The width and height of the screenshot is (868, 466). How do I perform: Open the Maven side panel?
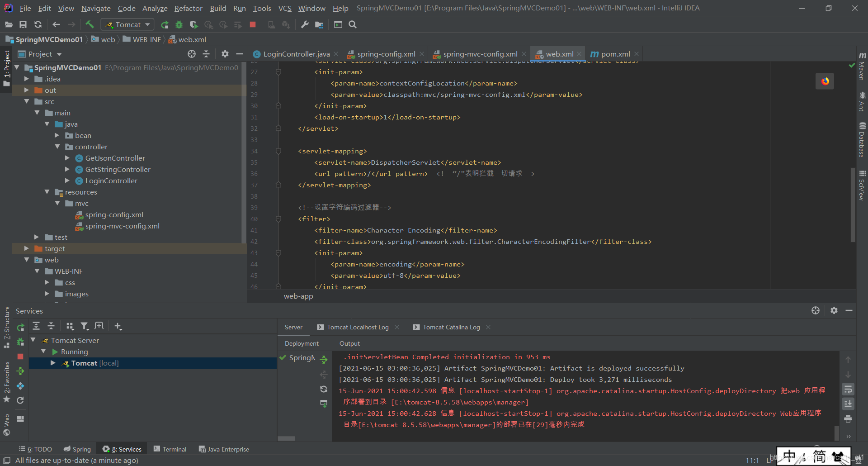(x=862, y=67)
